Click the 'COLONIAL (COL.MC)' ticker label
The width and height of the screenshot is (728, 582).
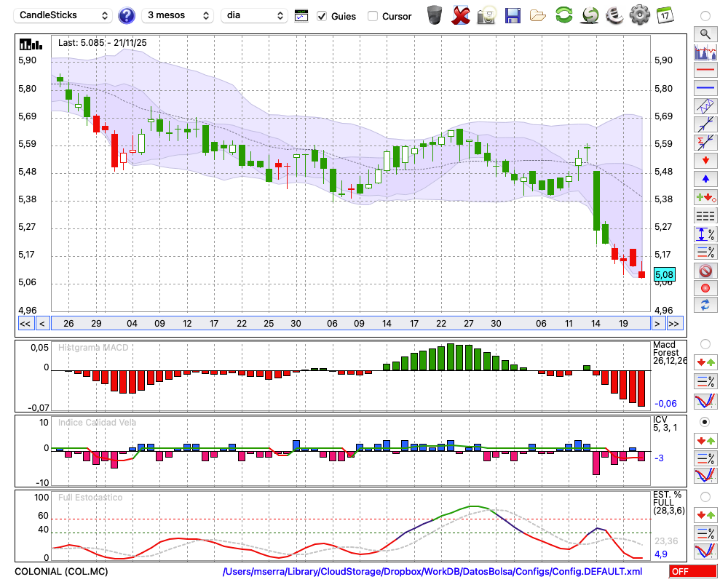click(x=61, y=572)
